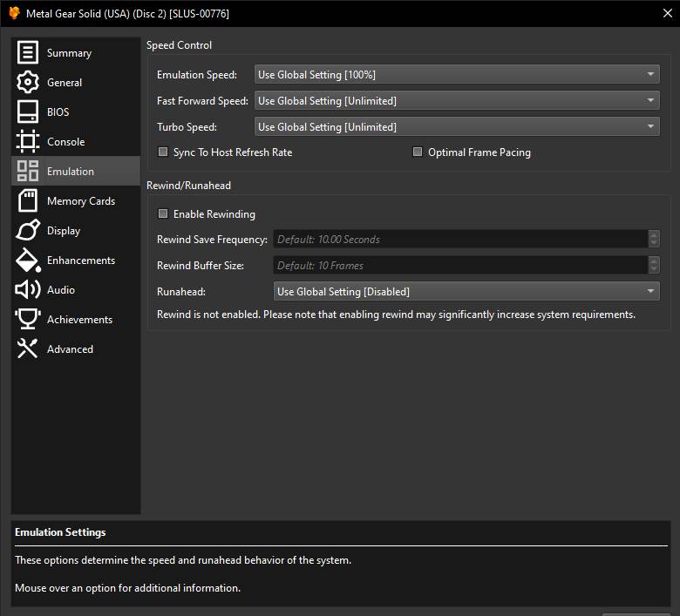Viewport: 680px width, 616px height.
Task: Click the DuckStation logo in title bar
Action: (x=14, y=13)
